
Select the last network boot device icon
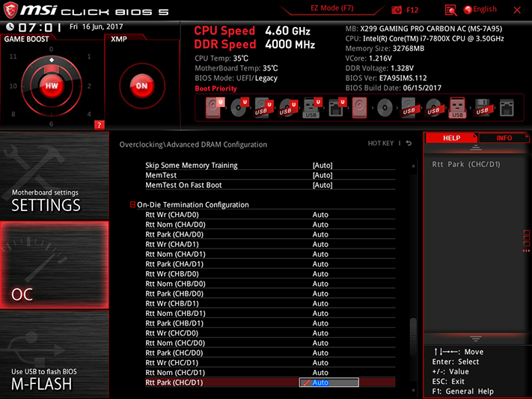tap(507, 108)
